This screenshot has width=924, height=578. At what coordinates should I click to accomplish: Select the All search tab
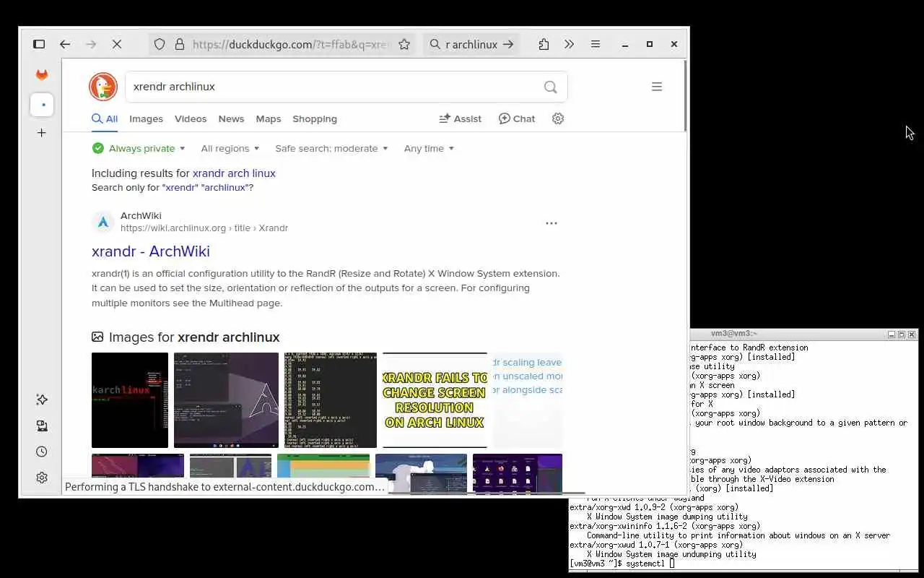[x=105, y=118]
